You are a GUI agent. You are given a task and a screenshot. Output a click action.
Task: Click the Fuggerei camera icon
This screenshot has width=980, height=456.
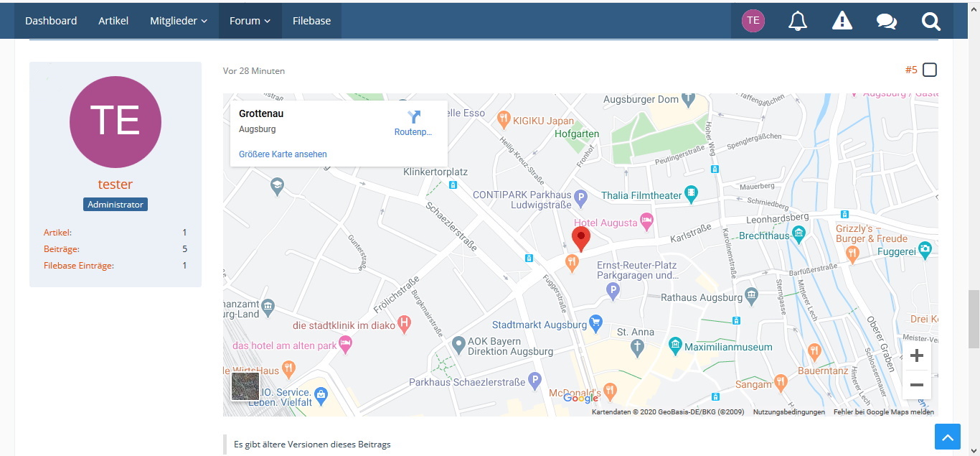point(926,249)
